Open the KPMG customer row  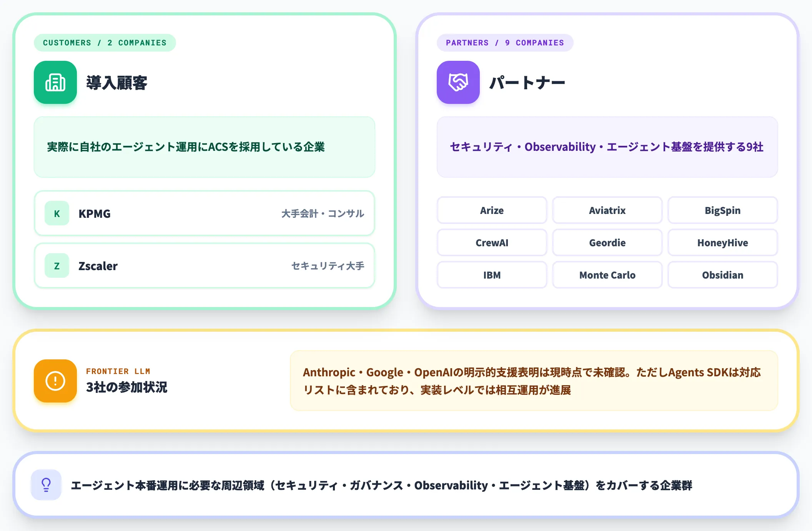click(205, 213)
